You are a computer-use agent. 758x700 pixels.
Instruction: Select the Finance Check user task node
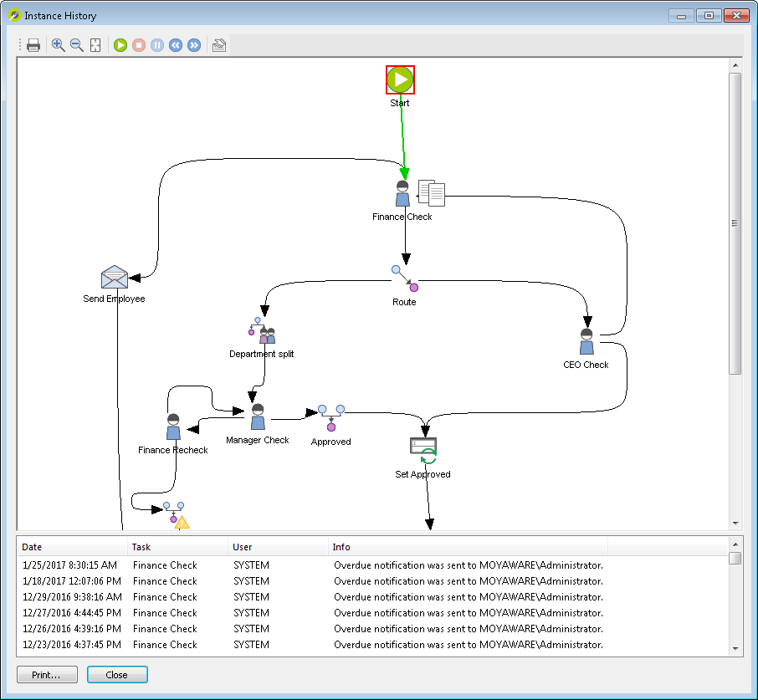pyautogui.click(x=402, y=193)
